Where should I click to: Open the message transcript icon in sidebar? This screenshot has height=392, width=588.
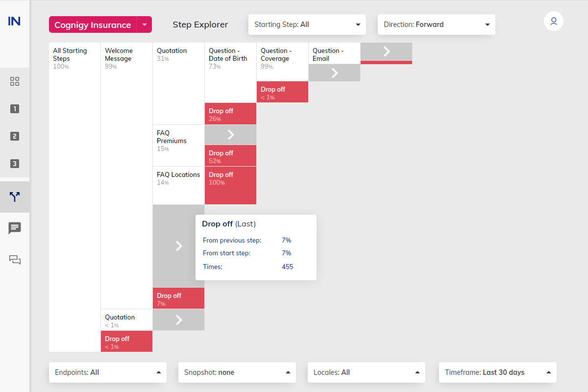[15, 228]
